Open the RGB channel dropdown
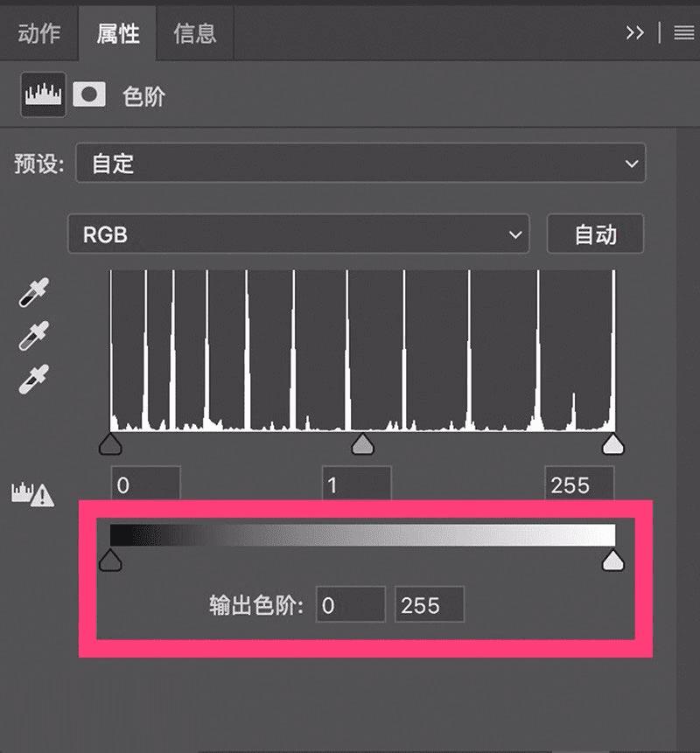 pyautogui.click(x=298, y=234)
